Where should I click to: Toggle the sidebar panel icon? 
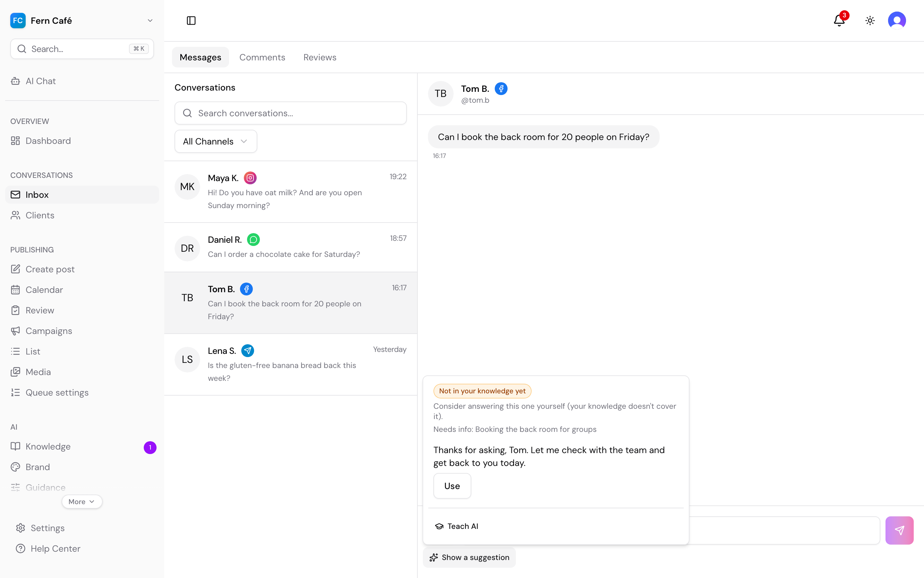click(x=191, y=21)
